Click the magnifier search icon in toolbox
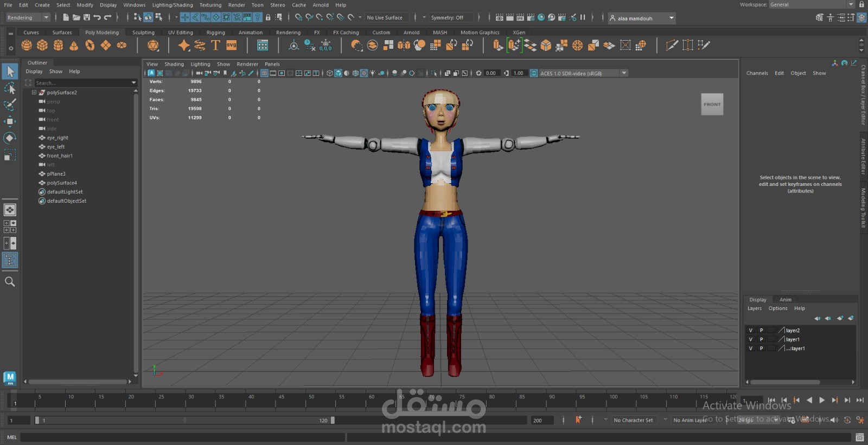Image resolution: width=868 pixels, height=445 pixels. click(10, 282)
